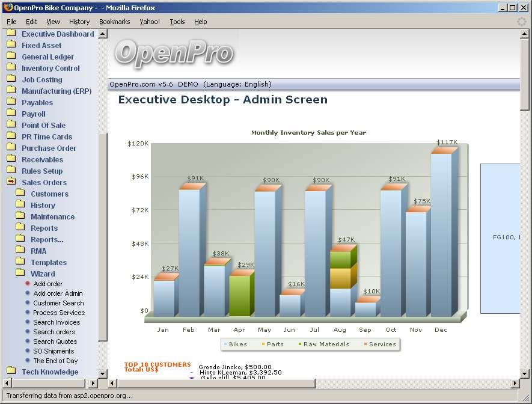Click the open folder icon beside Sales Orders
Screen dimensions: 532x404
[x=11, y=183]
